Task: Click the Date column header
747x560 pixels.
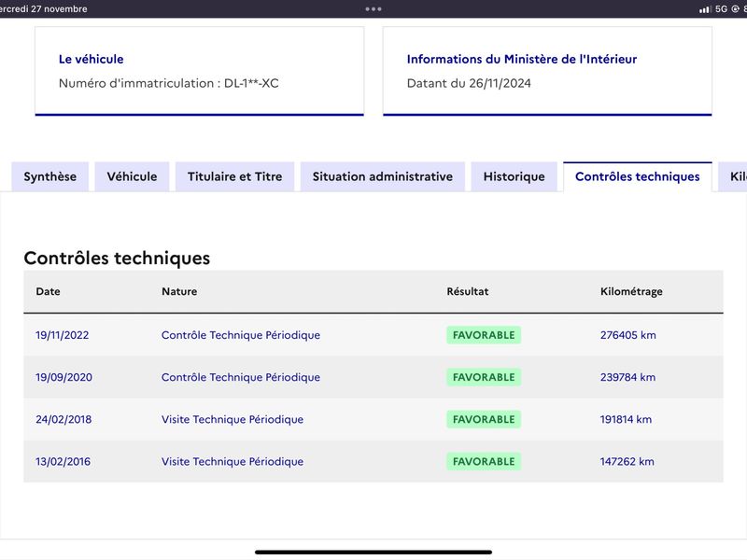Action: click(49, 291)
